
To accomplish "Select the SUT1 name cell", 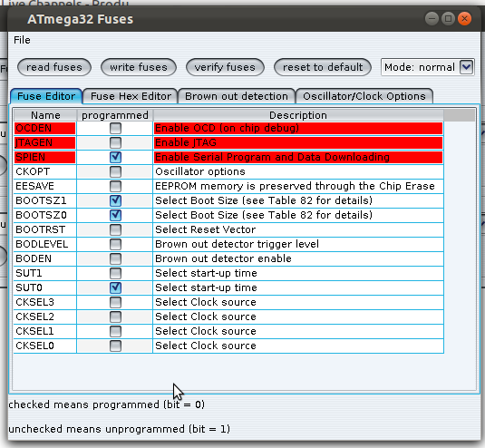I will click(x=44, y=273).
